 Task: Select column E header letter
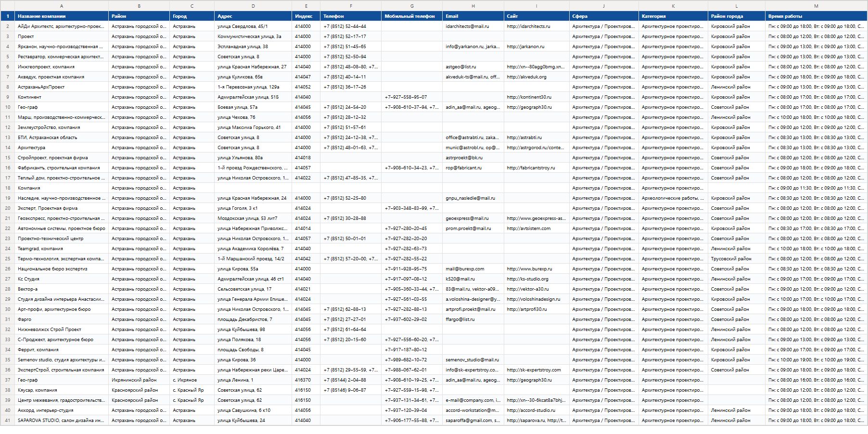pos(306,6)
